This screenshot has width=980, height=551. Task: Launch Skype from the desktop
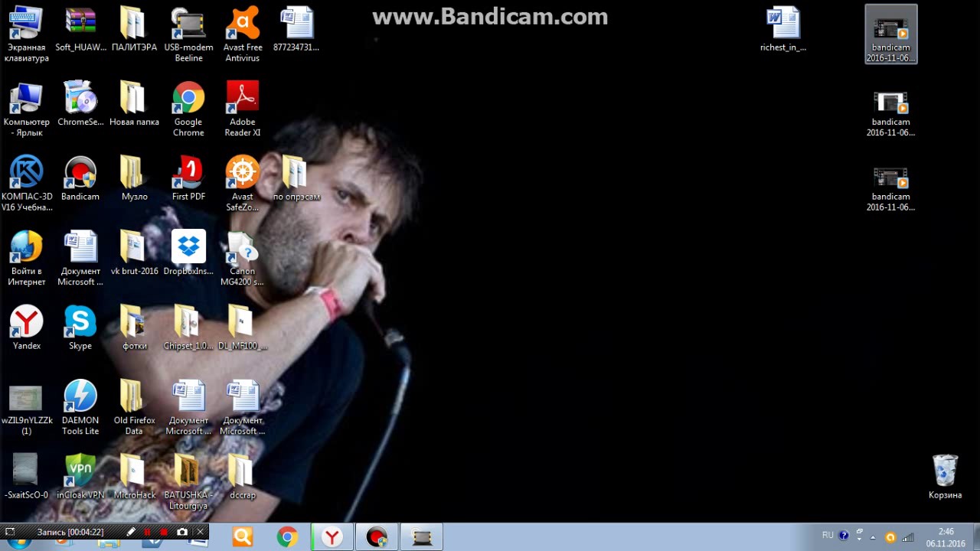point(80,329)
